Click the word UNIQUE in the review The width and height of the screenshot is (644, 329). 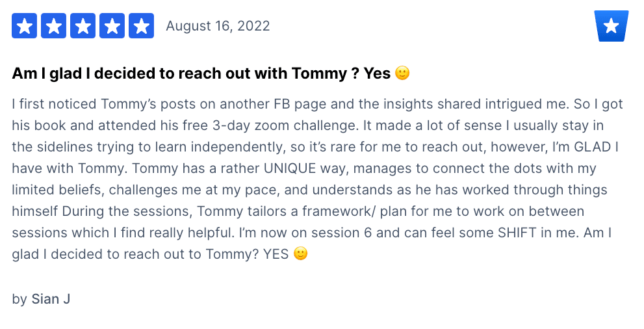pos(290,168)
